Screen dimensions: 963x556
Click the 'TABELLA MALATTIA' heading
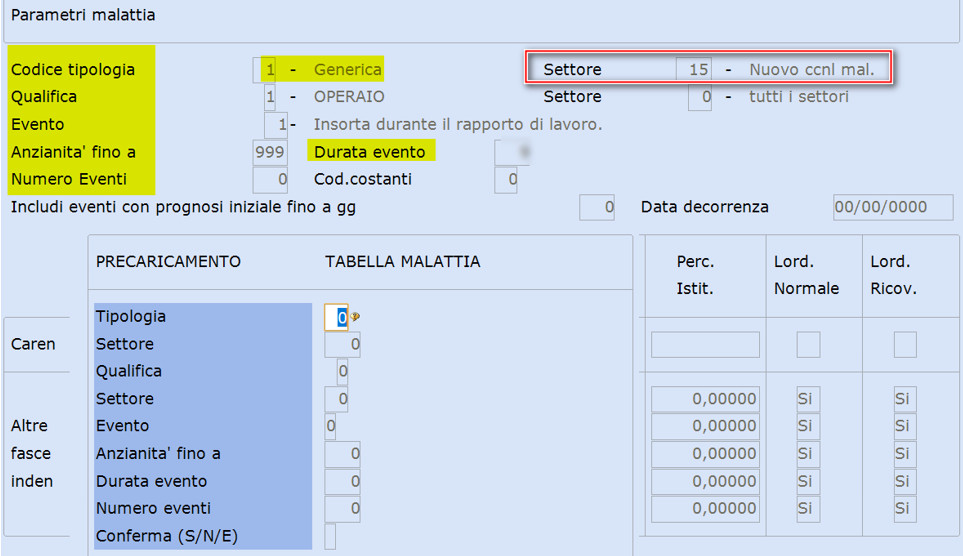(403, 262)
